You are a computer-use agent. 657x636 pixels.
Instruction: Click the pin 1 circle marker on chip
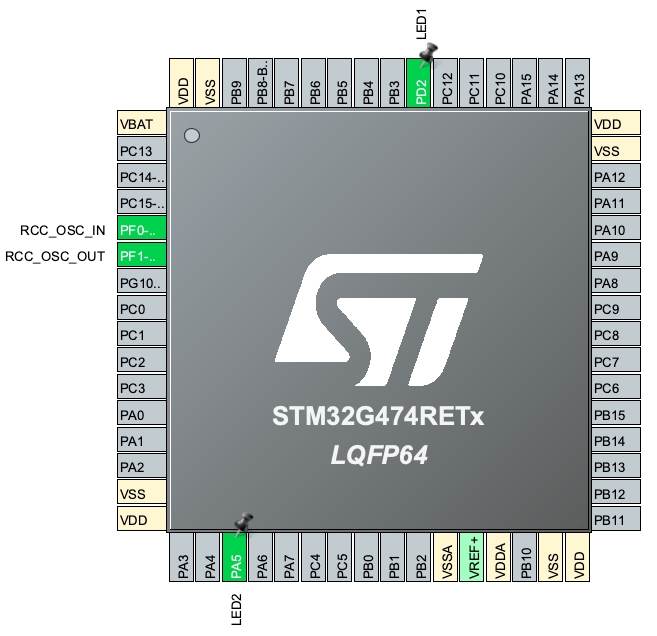click(x=193, y=134)
